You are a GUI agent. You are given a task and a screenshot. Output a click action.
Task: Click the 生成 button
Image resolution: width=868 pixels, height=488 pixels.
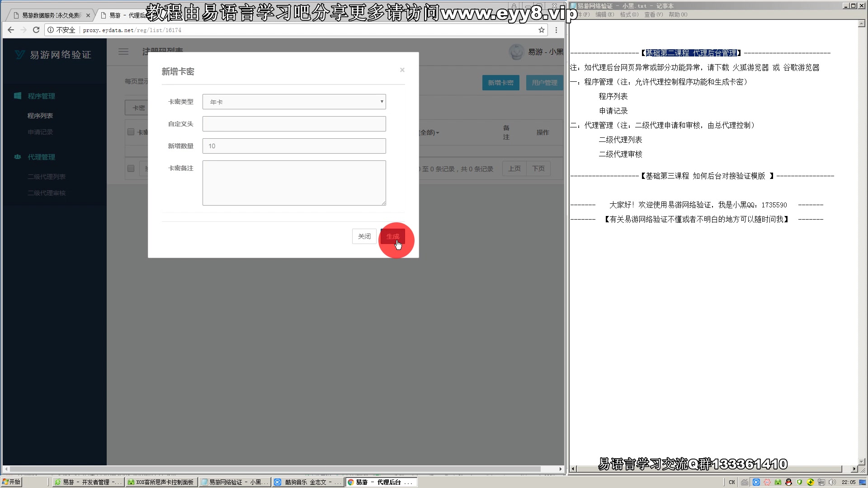pyautogui.click(x=392, y=236)
